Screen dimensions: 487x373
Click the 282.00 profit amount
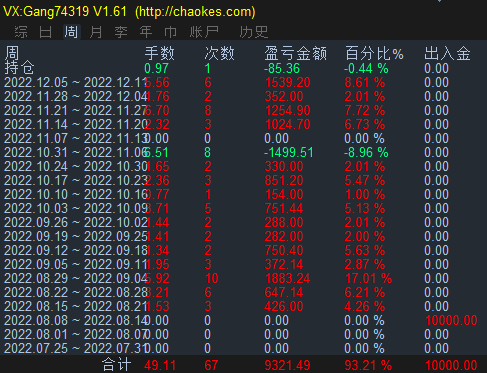tap(284, 236)
